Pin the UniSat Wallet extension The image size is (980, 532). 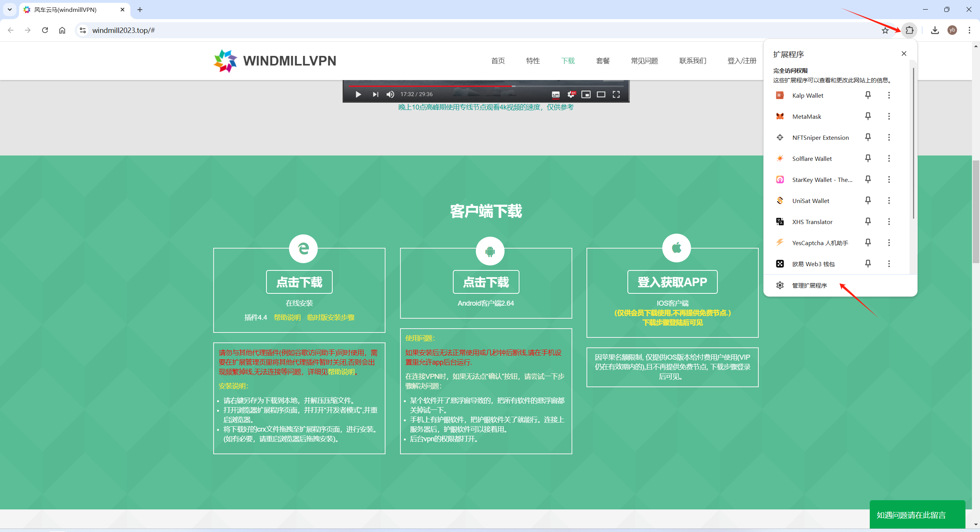click(x=868, y=200)
